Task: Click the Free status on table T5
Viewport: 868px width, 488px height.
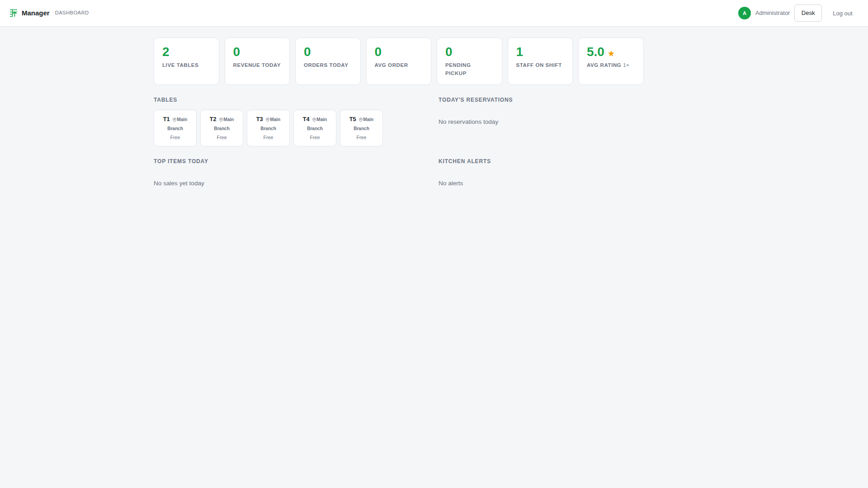Action: [x=361, y=137]
